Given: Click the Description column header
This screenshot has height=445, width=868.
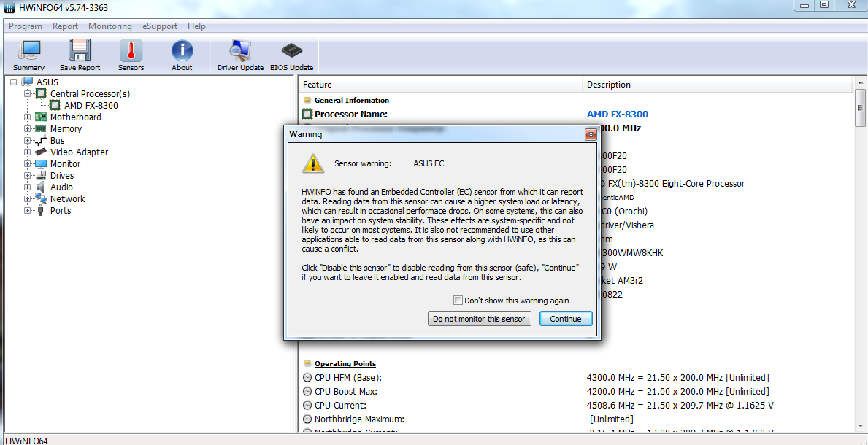Looking at the screenshot, I should point(718,85).
